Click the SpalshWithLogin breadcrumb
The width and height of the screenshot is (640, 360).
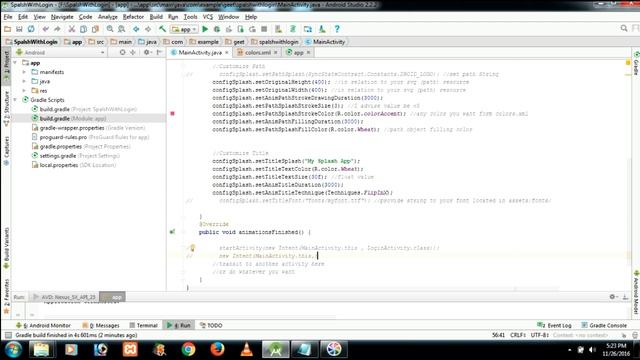coord(32,42)
